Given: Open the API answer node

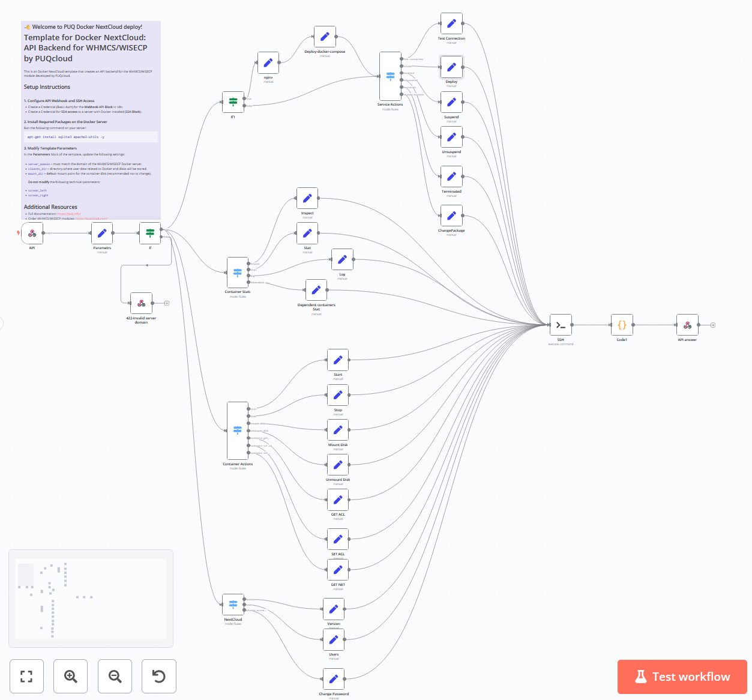Looking at the screenshot, I should pyautogui.click(x=687, y=324).
